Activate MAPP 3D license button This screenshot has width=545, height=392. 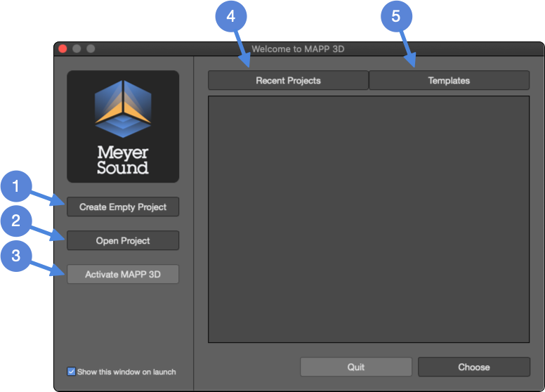click(x=123, y=274)
